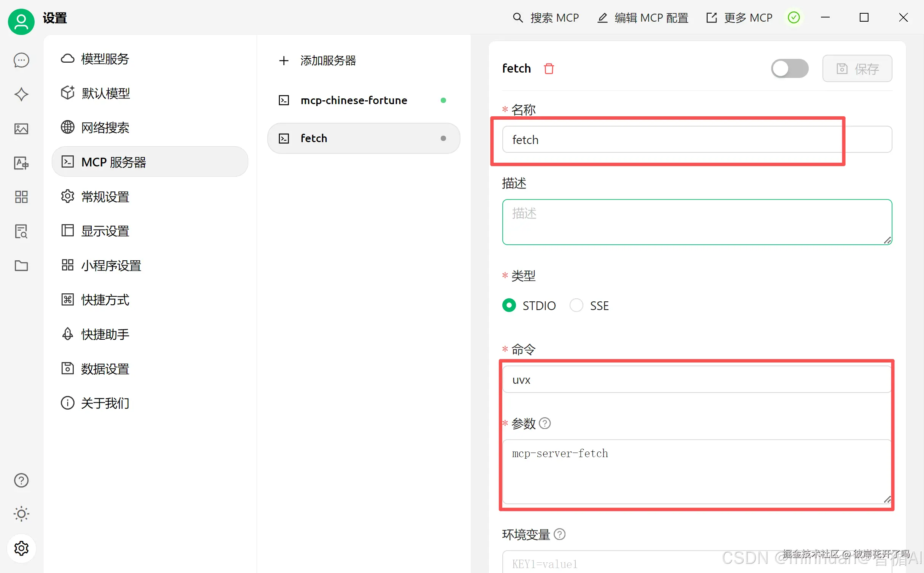
Task: Open the translation sidebar icon
Action: [x=21, y=163]
